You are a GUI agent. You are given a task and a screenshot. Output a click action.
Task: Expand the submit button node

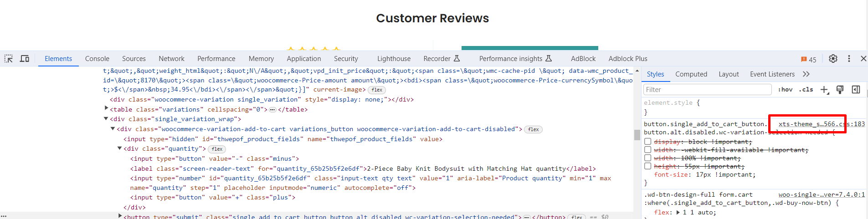120,216
